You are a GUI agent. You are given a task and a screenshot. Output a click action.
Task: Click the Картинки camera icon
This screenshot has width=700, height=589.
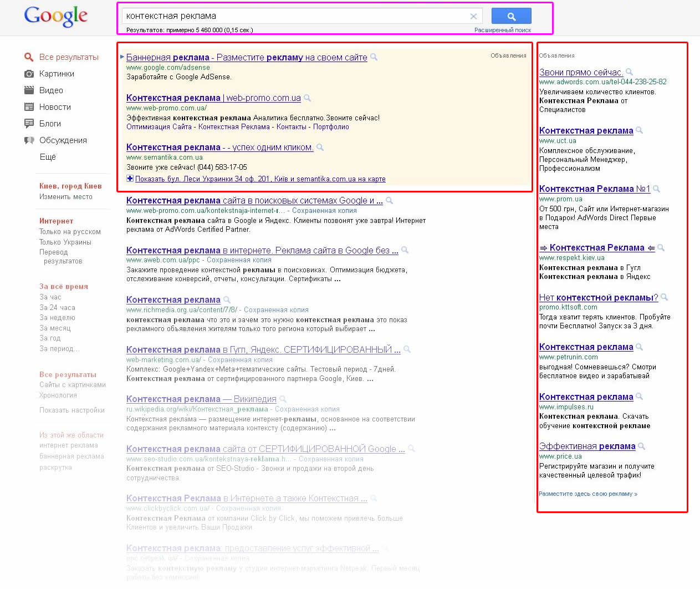(29, 74)
